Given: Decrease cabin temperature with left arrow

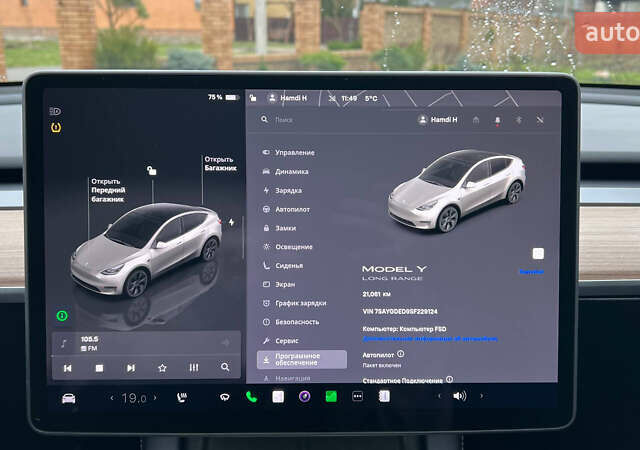Looking at the screenshot, I should pyautogui.click(x=112, y=398).
